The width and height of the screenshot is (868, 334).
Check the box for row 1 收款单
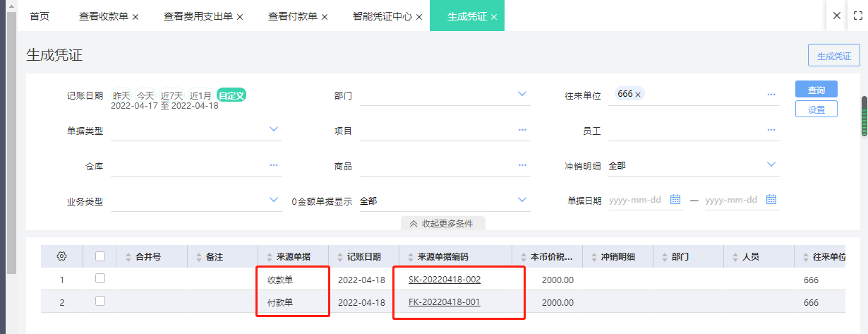pyautogui.click(x=100, y=279)
